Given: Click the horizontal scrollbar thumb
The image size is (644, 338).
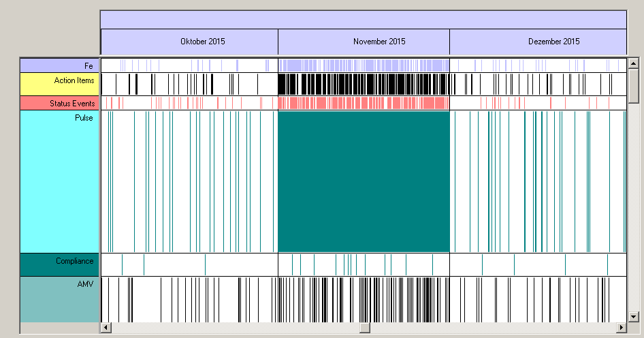Looking at the screenshot, I should tap(364, 328).
